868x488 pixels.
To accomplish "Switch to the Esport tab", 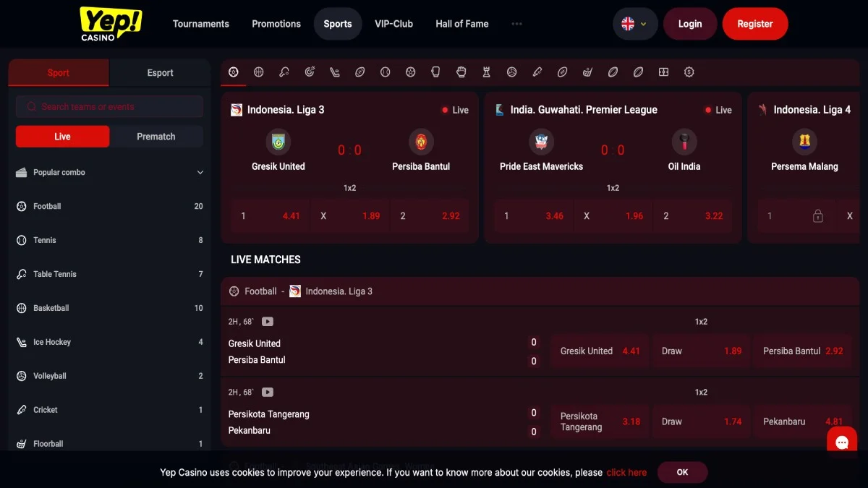I will (160, 73).
